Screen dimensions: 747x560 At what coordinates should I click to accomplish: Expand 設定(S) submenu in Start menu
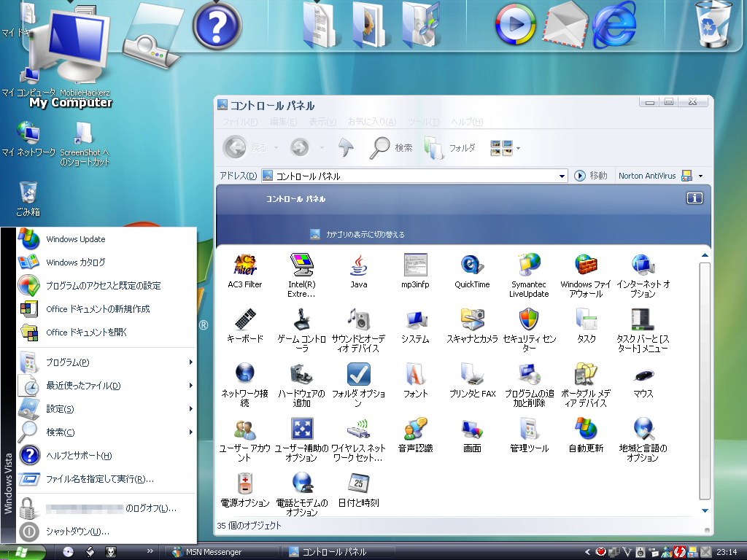point(190,409)
